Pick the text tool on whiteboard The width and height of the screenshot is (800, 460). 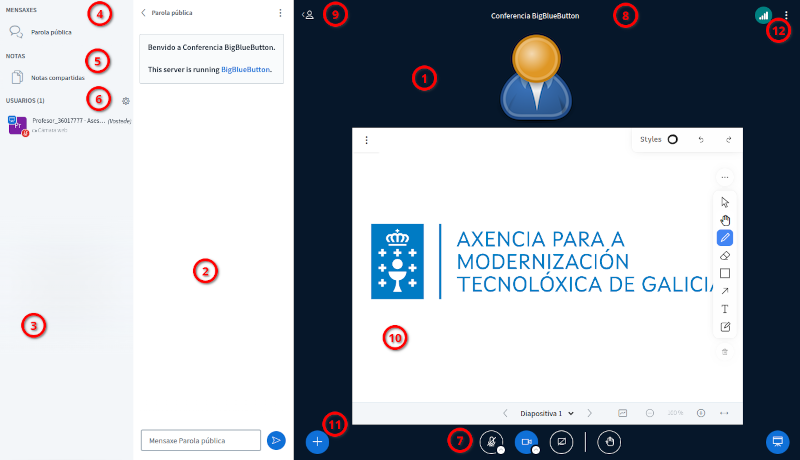[x=725, y=309]
